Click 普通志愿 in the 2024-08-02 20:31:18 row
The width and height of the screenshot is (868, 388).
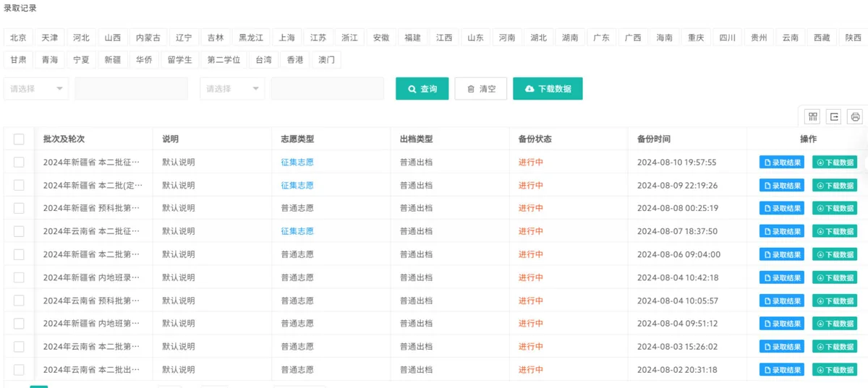click(x=297, y=370)
